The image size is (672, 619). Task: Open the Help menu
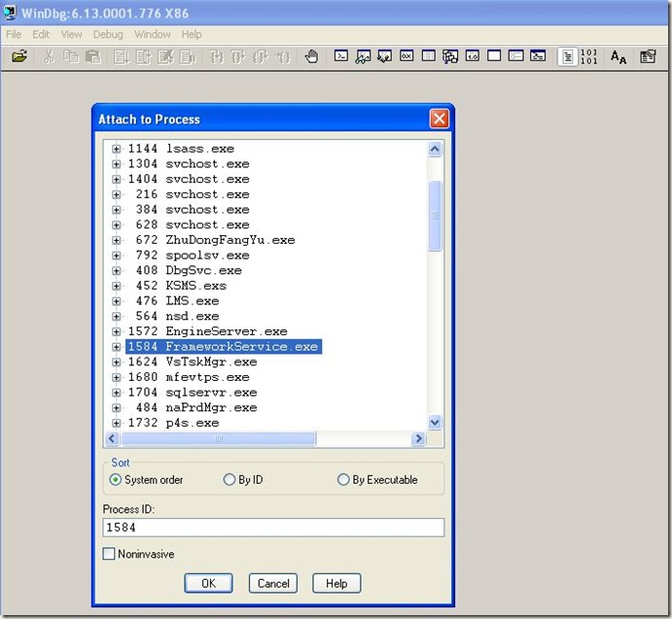tap(192, 34)
